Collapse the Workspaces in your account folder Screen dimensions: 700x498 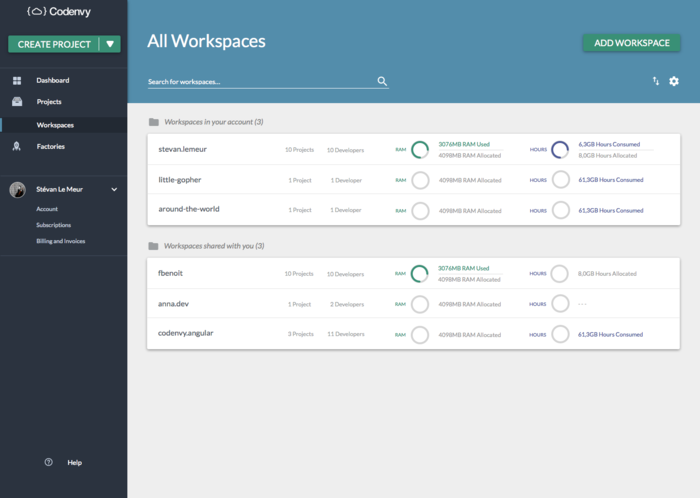point(154,122)
